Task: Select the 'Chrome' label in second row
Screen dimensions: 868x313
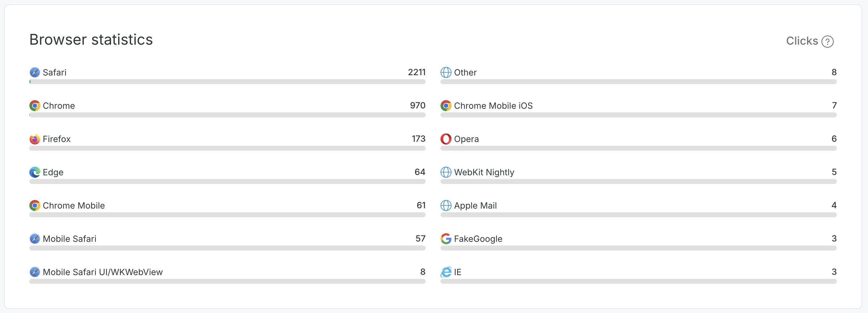Action: pos(59,106)
